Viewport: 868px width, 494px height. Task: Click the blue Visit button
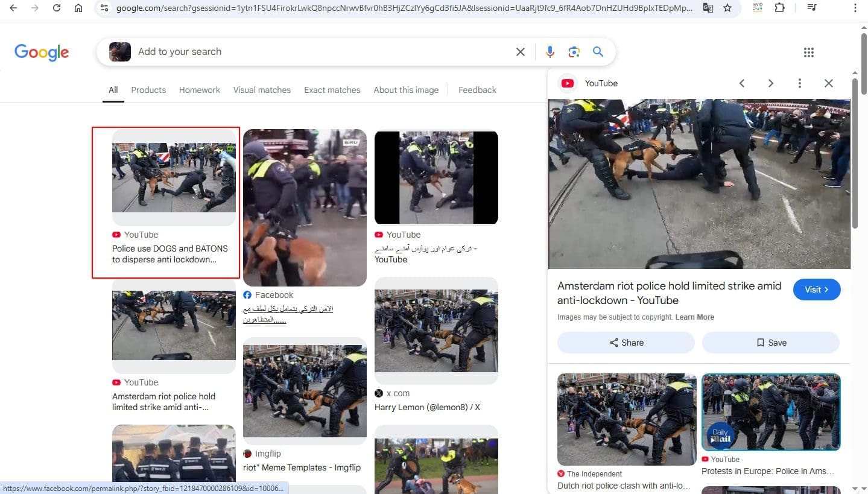point(816,290)
